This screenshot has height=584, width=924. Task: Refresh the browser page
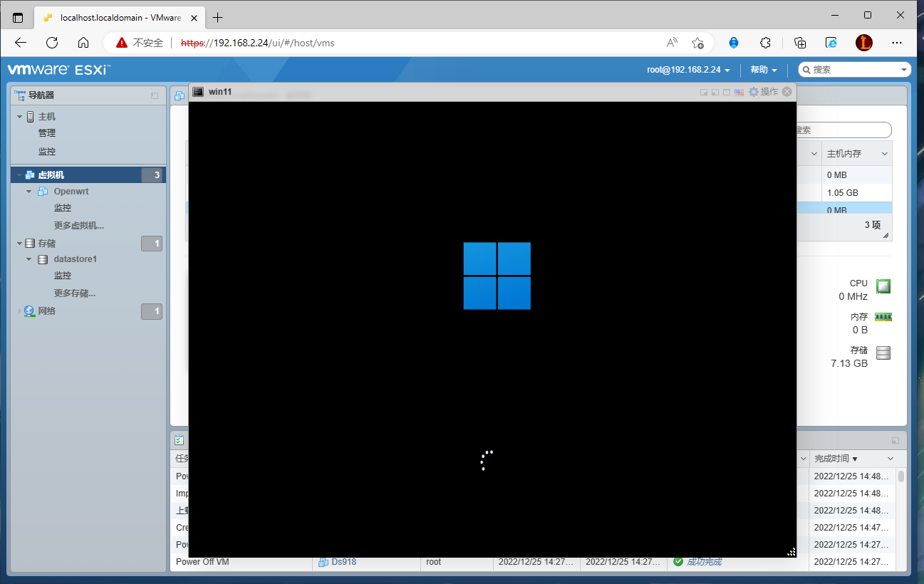[52, 43]
